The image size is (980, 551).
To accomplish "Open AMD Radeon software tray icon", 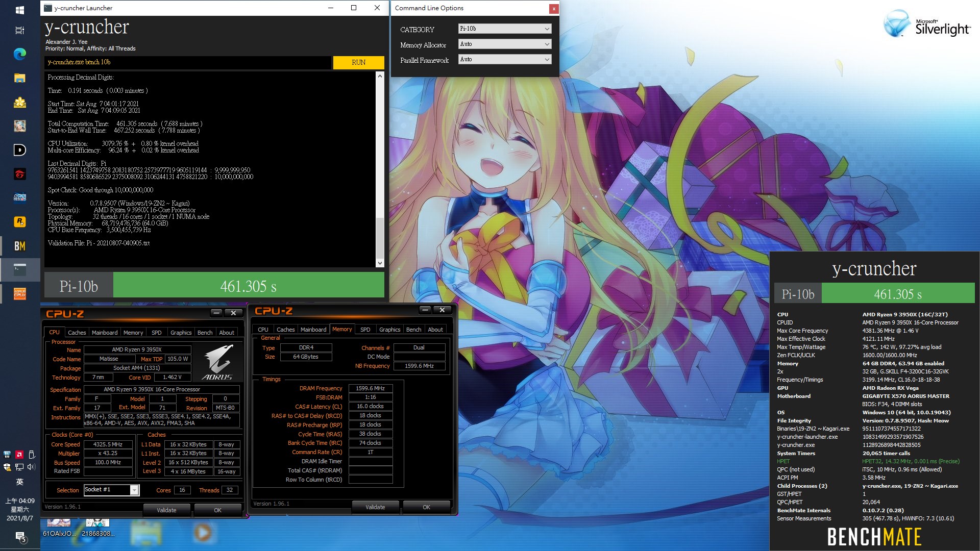I will click(19, 454).
